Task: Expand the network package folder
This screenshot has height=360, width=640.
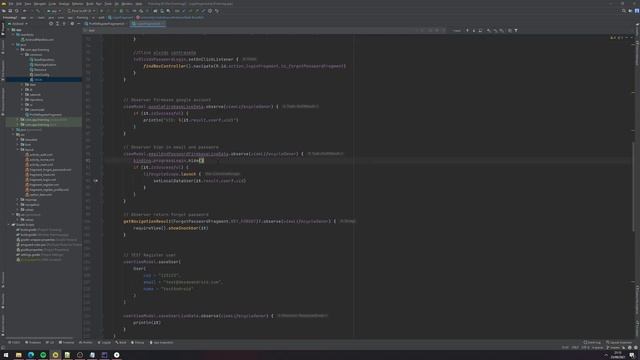Action: click(22, 95)
